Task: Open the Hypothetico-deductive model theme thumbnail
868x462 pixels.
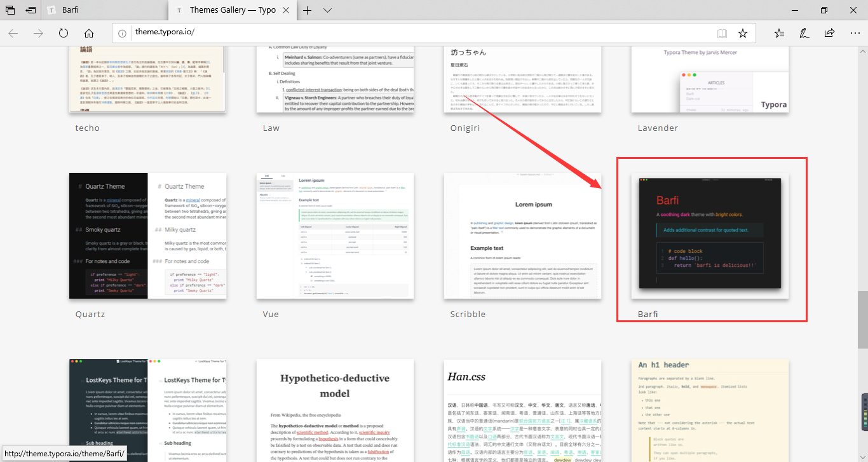Action: [x=335, y=411]
